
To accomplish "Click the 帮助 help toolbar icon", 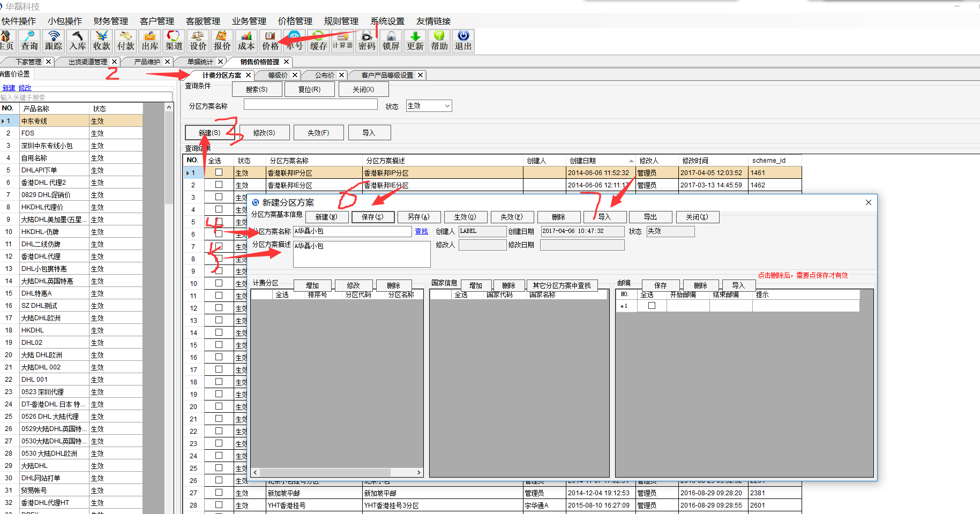I will point(439,41).
